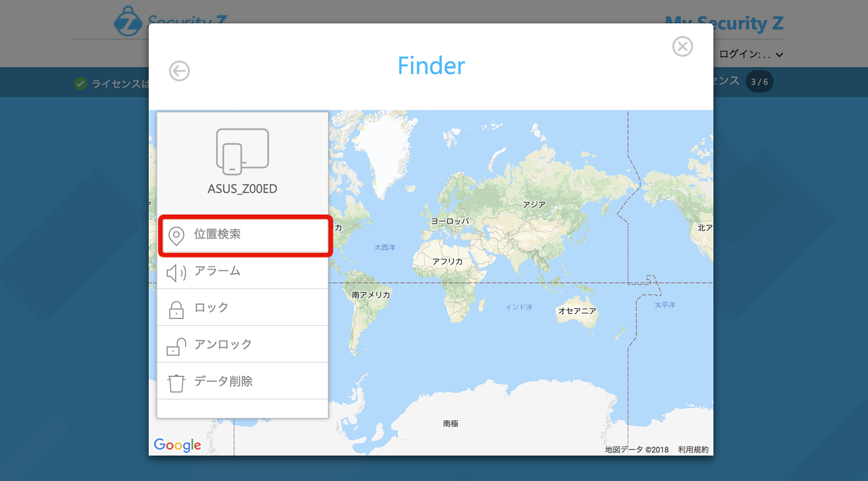Click the アフリカ label on the map
This screenshot has height=481, width=868.
[447, 262]
